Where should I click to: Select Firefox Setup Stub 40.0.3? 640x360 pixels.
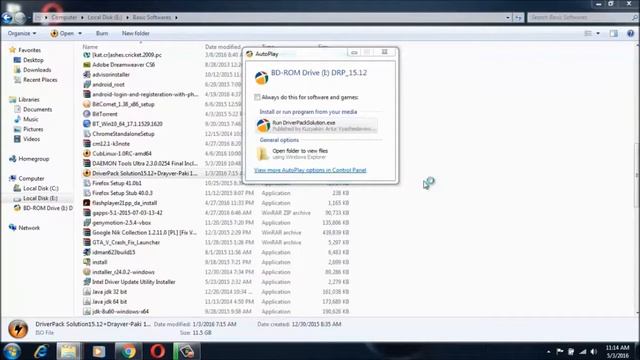tap(122, 193)
